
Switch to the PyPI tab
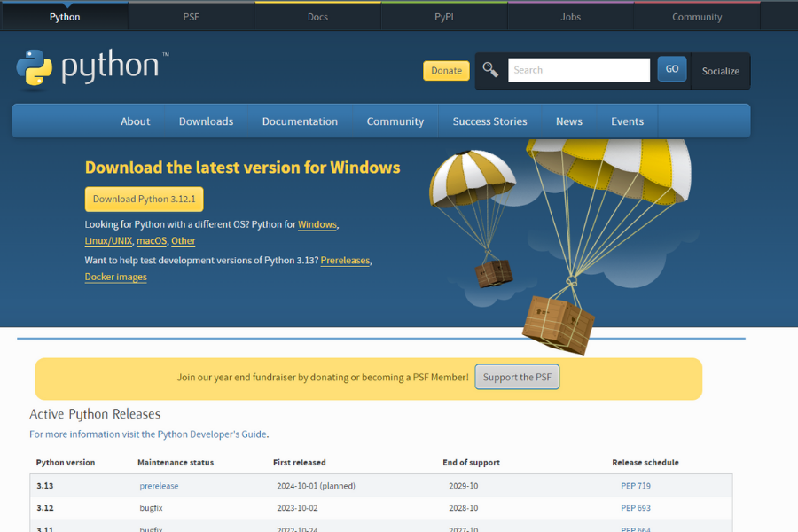443,15
